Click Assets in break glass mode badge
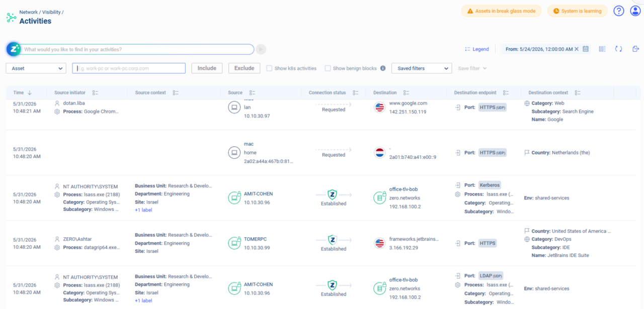Image resolution: width=644 pixels, height=309 pixels. [501, 11]
